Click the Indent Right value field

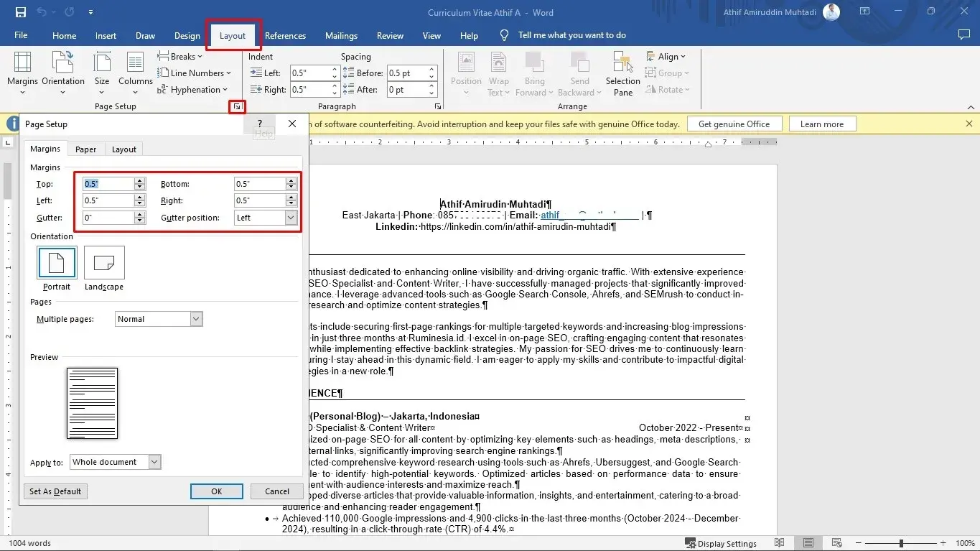coord(310,90)
